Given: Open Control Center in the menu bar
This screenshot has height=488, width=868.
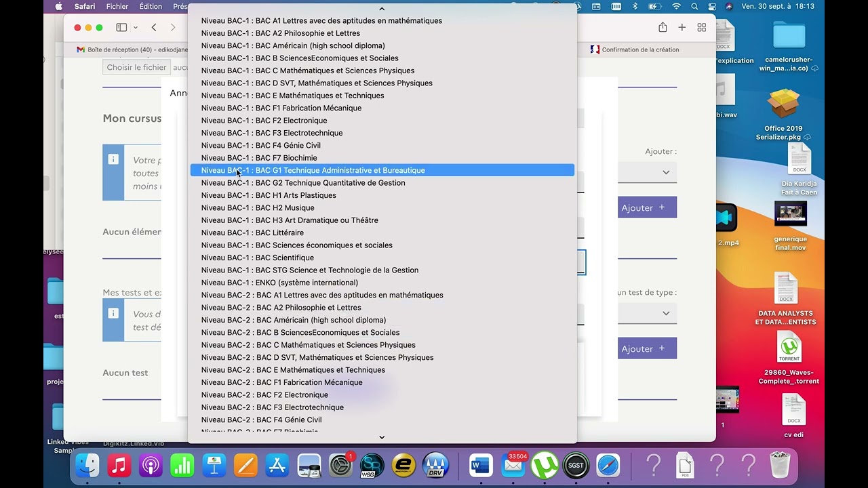Looking at the screenshot, I should (x=712, y=6).
